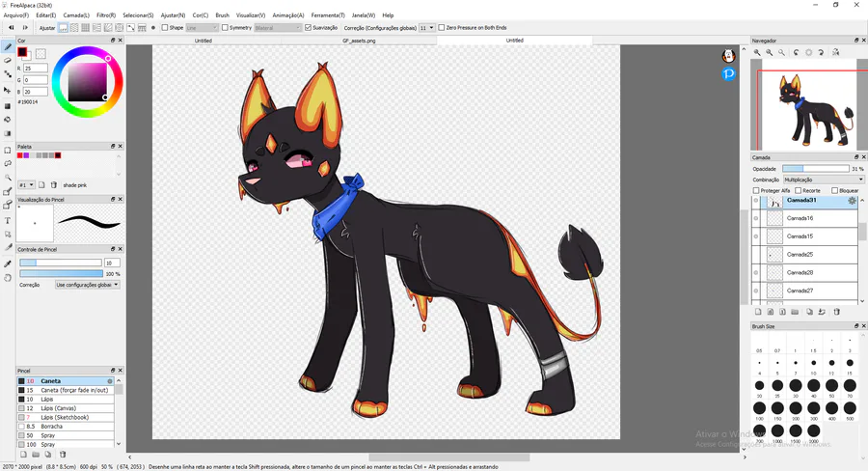Viewport: 868px width, 471px height.
Task: Select Caneta (forçar fade in/out) brush
Action: pos(66,390)
